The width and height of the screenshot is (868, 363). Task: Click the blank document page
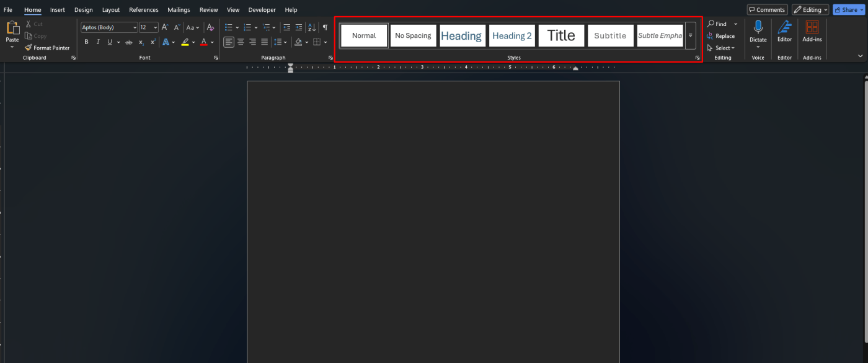click(x=433, y=222)
